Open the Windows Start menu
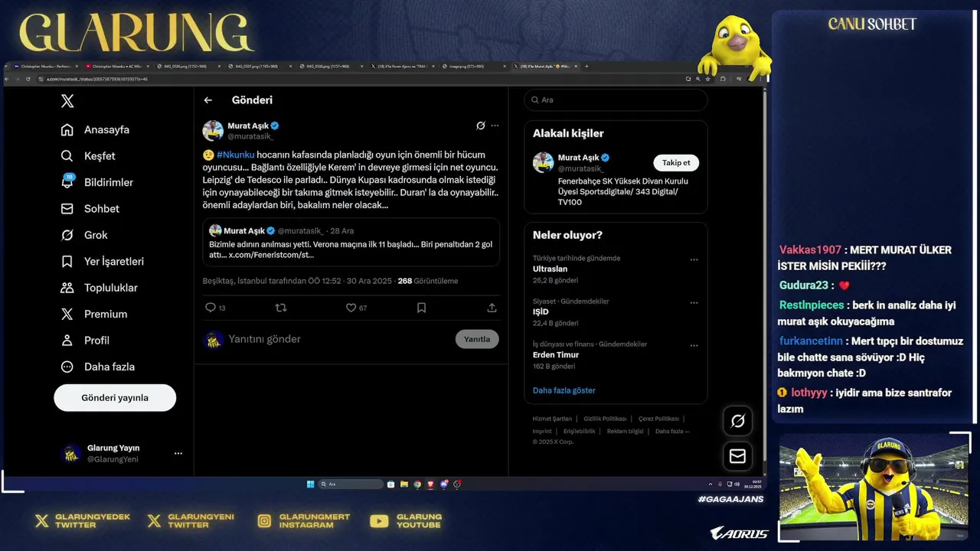 pyautogui.click(x=310, y=484)
